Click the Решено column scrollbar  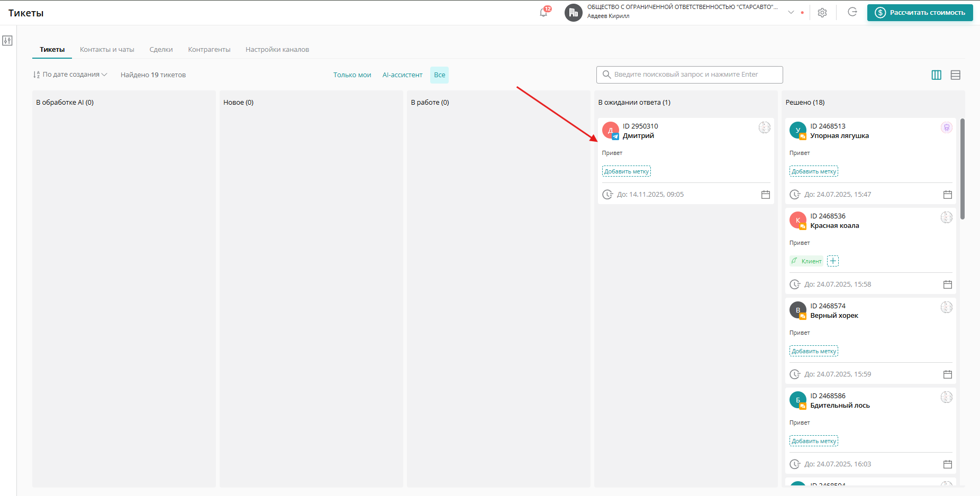(x=963, y=169)
